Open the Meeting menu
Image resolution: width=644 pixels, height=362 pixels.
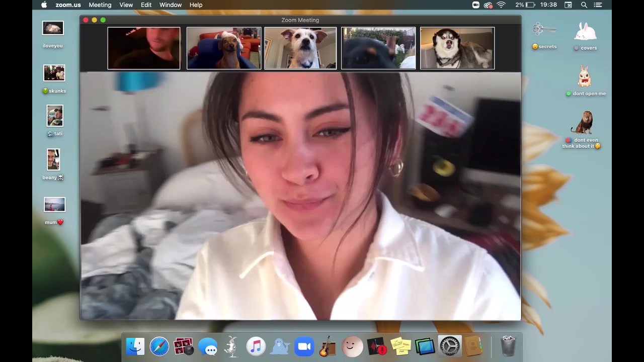[x=100, y=5]
